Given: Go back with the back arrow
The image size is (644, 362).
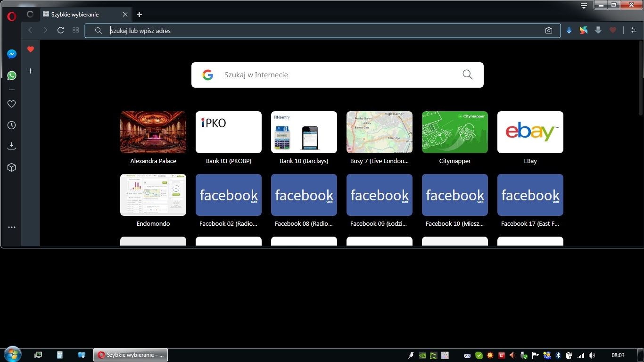Looking at the screenshot, I should point(30,30).
